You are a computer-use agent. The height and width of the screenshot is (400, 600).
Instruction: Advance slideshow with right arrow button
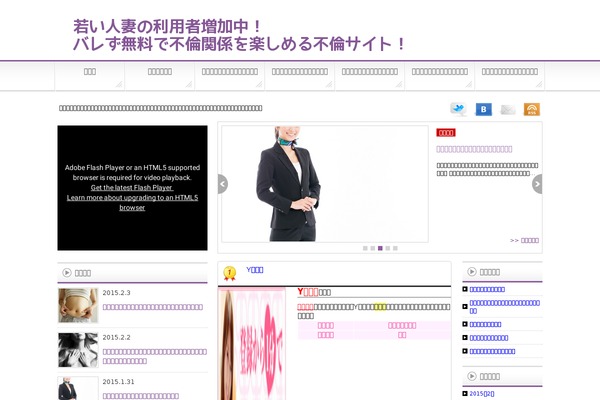point(537,184)
